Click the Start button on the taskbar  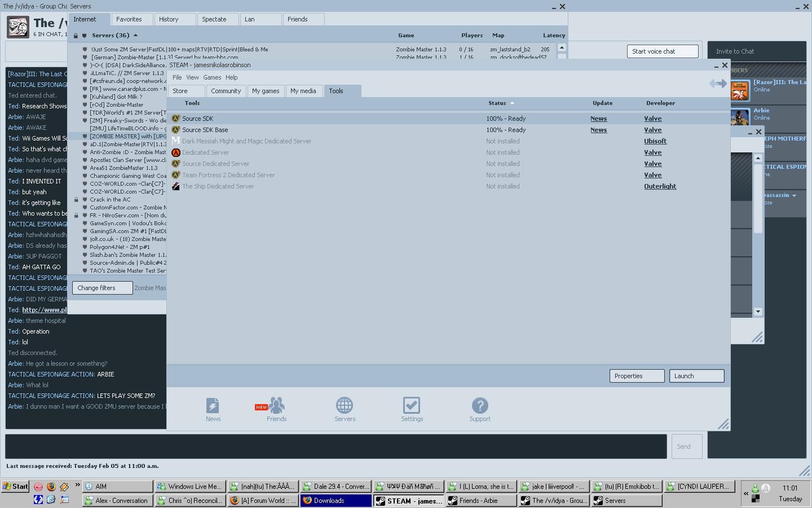tap(15, 487)
